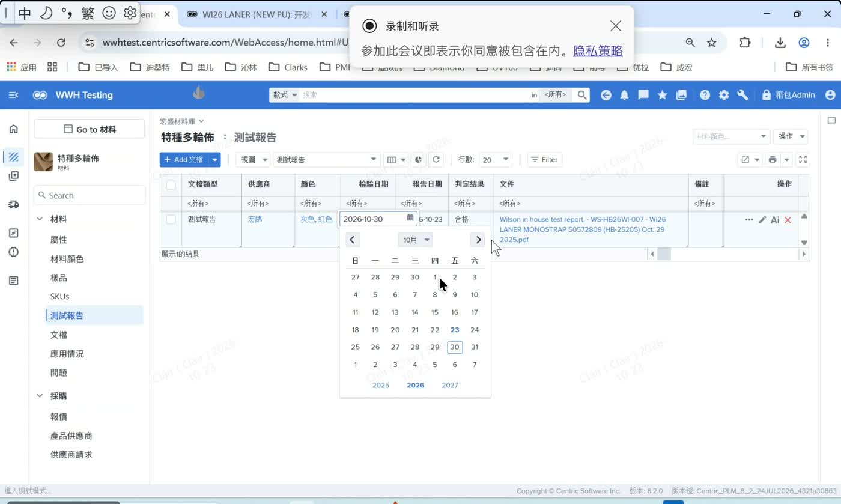Select 文檔 in the side menu
The height and width of the screenshot is (504, 841).
click(59, 335)
